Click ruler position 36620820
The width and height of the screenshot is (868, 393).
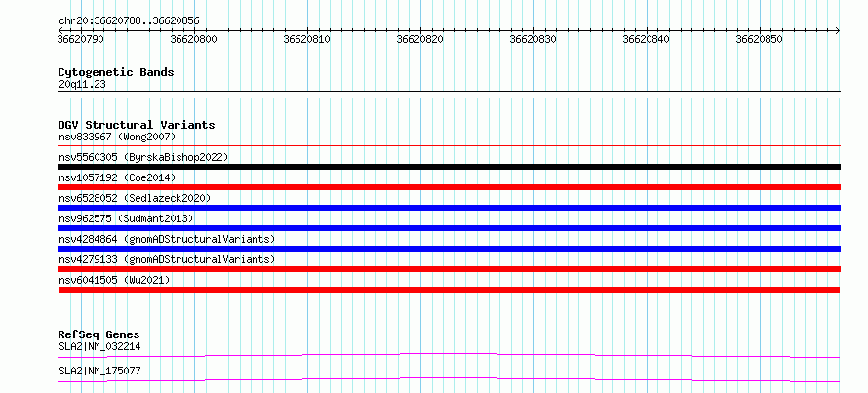point(420,39)
